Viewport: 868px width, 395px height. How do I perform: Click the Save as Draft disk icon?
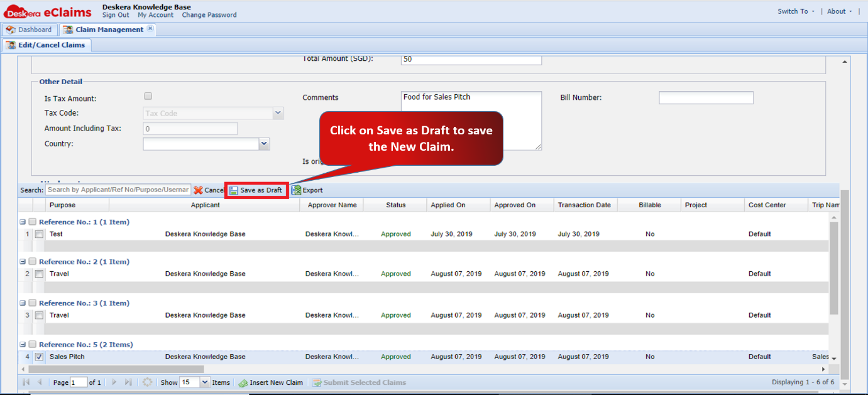[x=234, y=190]
